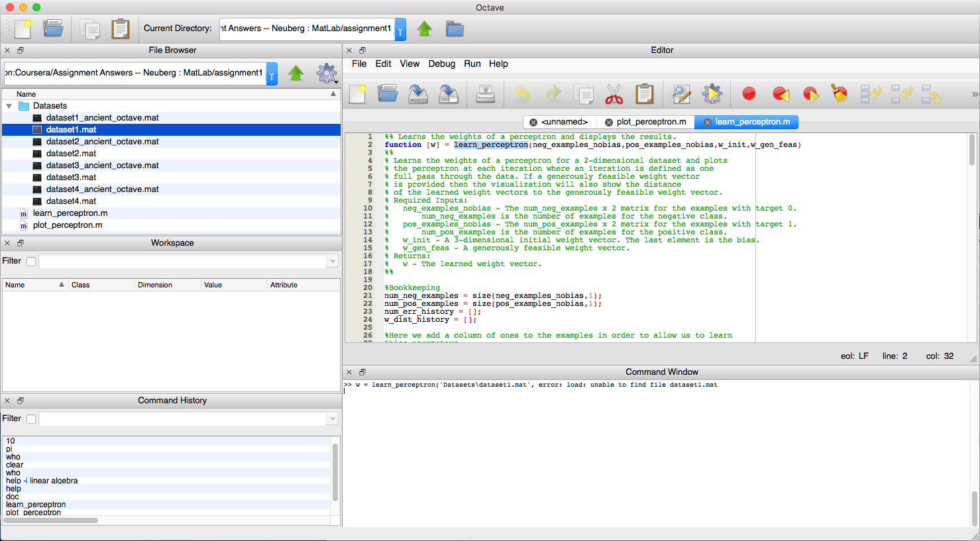Click the Command History filter field
The height and width of the screenshot is (541, 980).
pyautogui.click(x=183, y=418)
